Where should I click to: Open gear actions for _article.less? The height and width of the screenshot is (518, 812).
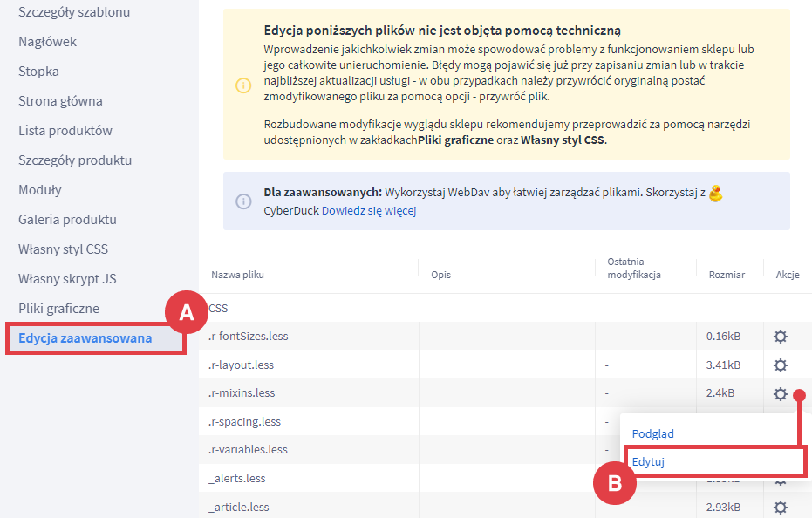(780, 507)
